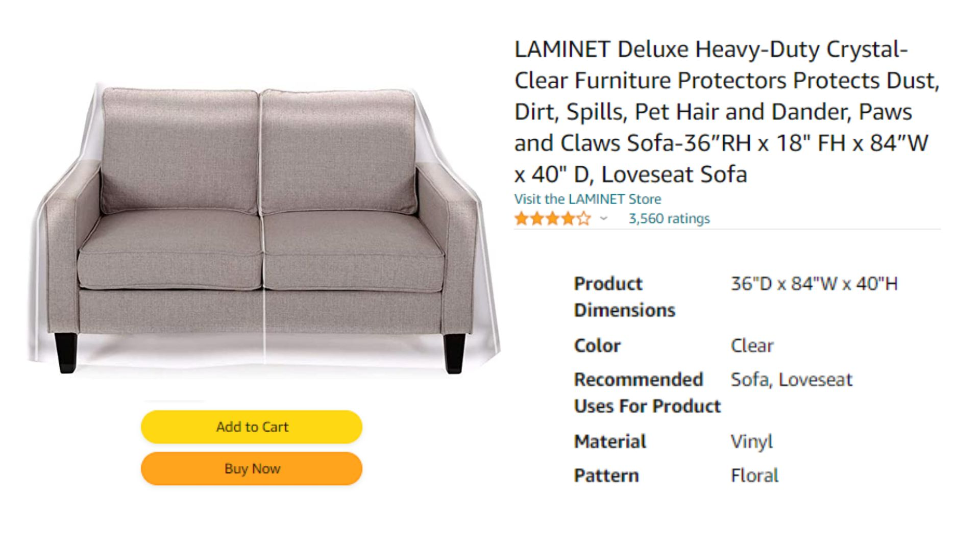Click the second rating star icon

[537, 219]
